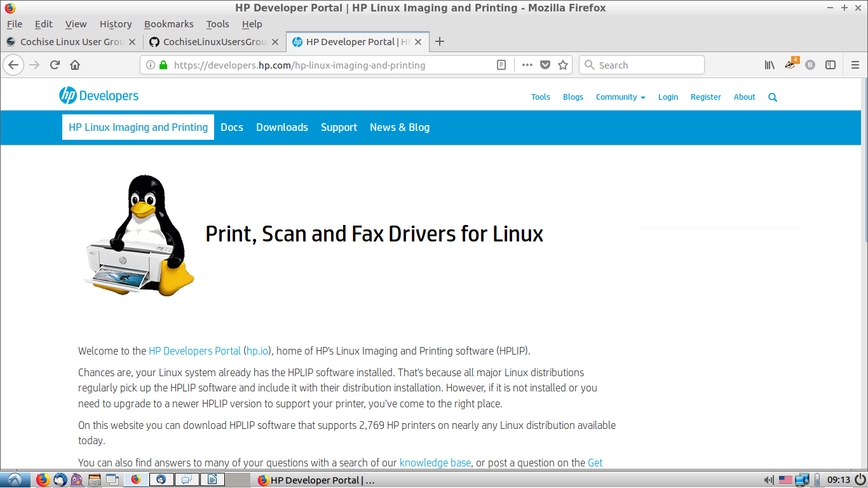Screen dimensions: 868x488
Task: Click the Firefox Search field
Action: (642, 65)
